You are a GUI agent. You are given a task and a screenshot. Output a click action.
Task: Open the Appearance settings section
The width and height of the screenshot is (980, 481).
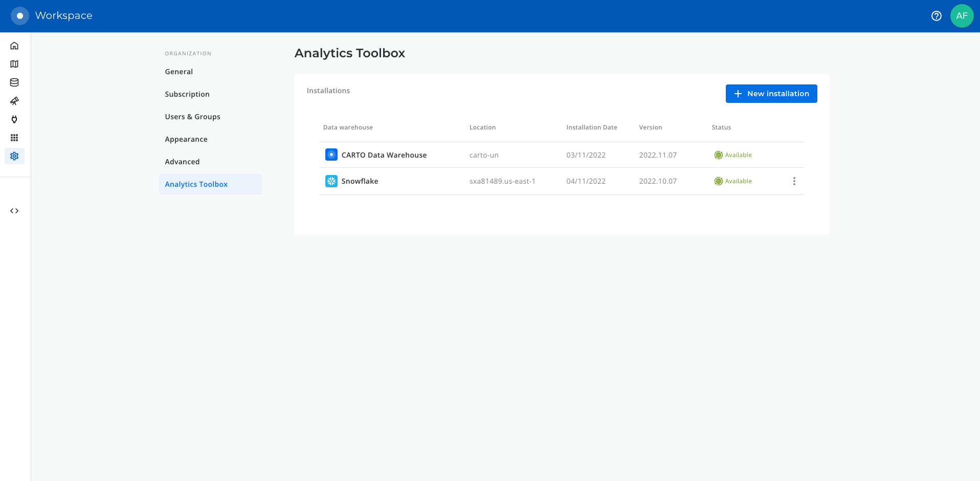pos(186,139)
